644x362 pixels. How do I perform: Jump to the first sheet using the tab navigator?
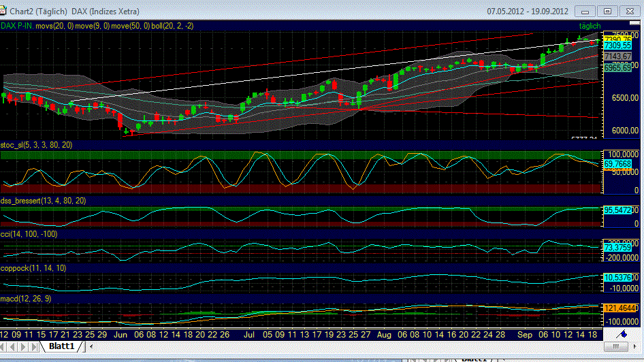3,347
